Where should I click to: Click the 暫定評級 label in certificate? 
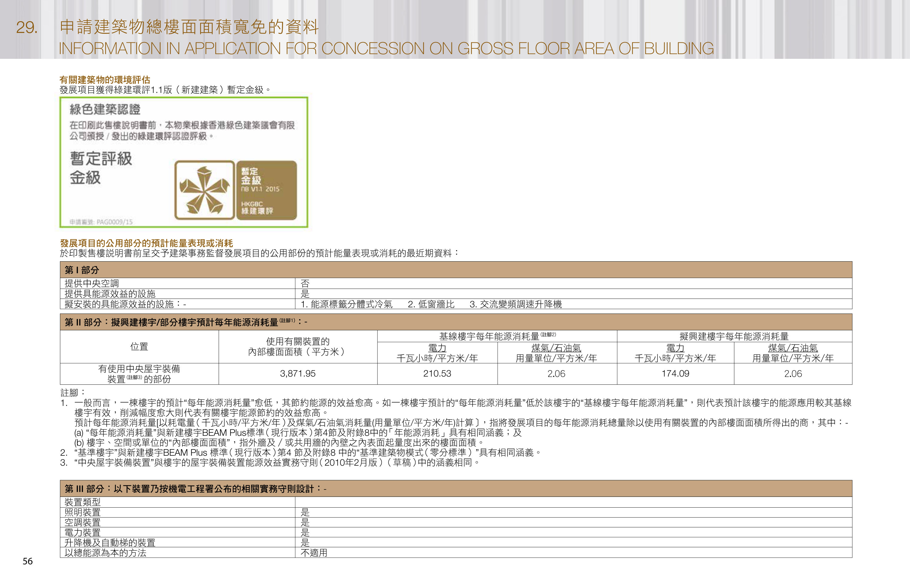[101, 159]
